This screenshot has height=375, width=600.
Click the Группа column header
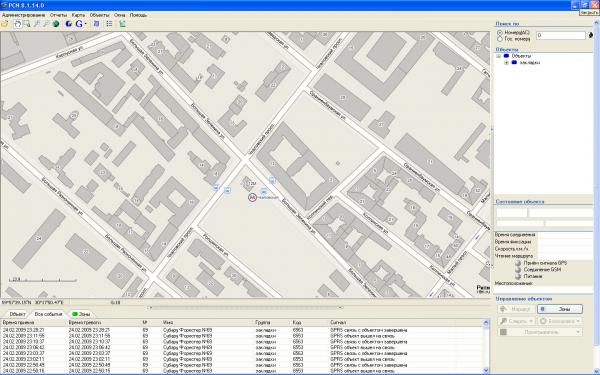[x=272, y=323]
